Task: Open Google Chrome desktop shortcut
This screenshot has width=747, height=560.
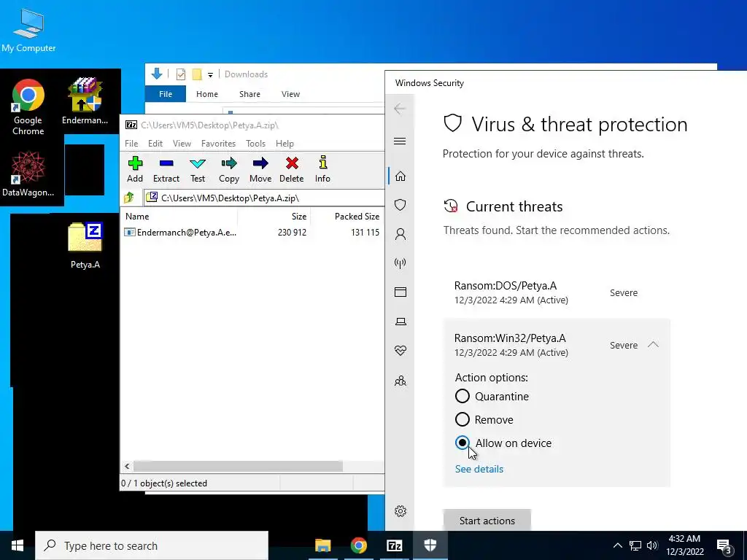Action: click(28, 107)
